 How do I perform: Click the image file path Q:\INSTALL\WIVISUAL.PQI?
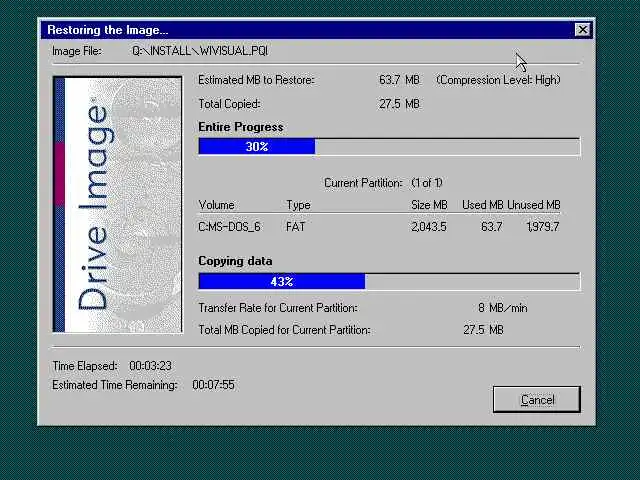click(x=200, y=51)
